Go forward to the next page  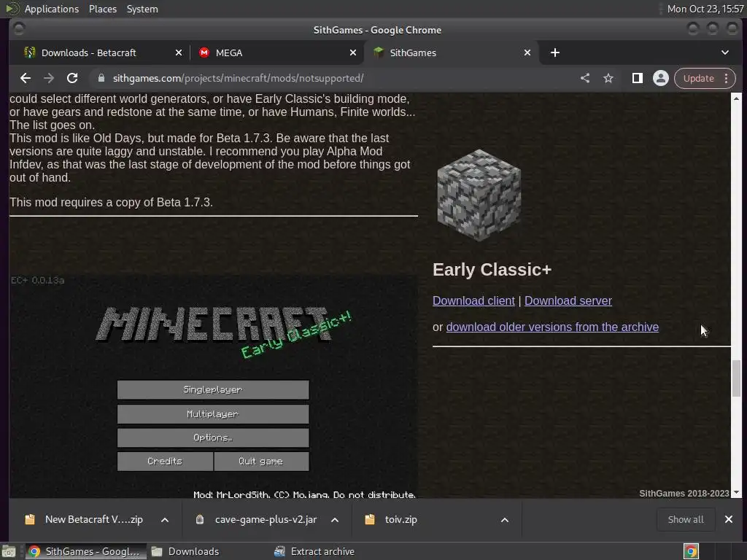click(49, 78)
